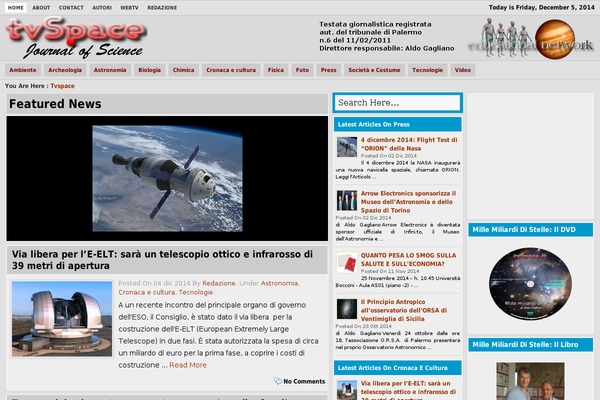The width and height of the screenshot is (600, 400).
Task: Click the Mille Miliardi di Stelle DVD disc image
Action: [x=530, y=283]
